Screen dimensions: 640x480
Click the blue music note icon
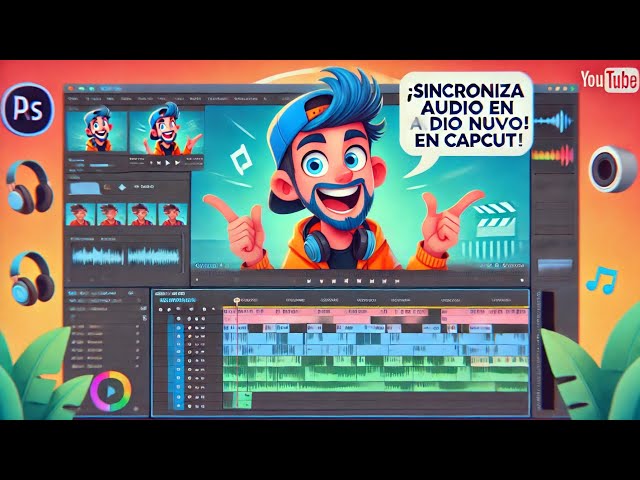[601, 280]
